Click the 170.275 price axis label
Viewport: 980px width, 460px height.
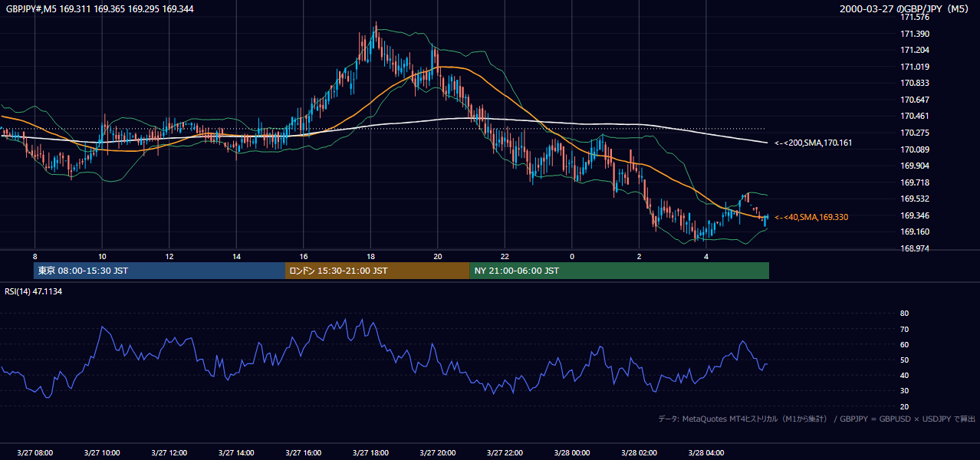pos(915,133)
